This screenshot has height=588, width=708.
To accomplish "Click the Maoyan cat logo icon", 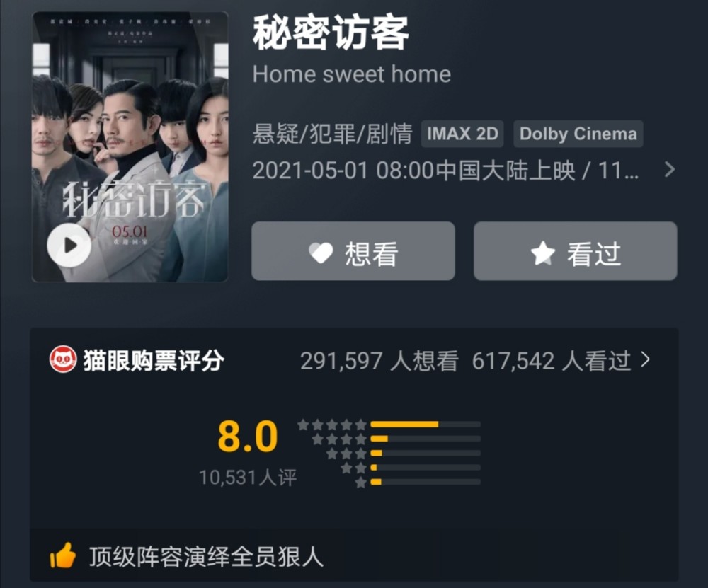I will (63, 359).
